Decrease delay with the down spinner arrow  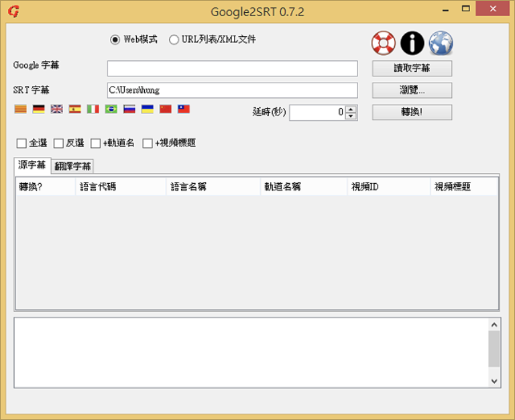pos(351,116)
